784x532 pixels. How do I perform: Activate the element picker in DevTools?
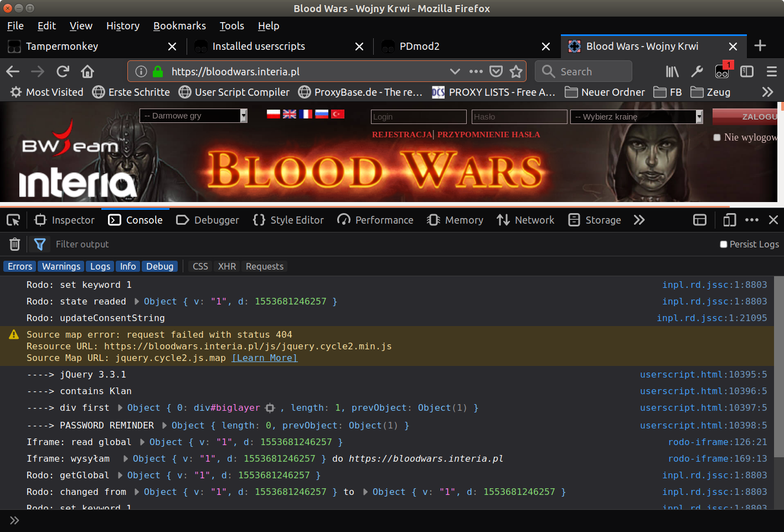pyautogui.click(x=12, y=220)
